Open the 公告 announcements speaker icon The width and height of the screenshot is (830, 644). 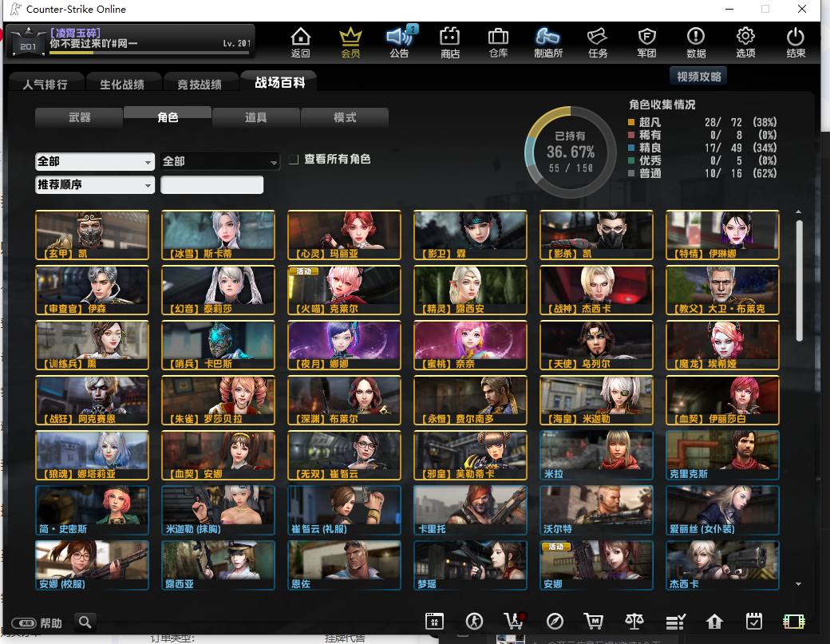(400, 42)
